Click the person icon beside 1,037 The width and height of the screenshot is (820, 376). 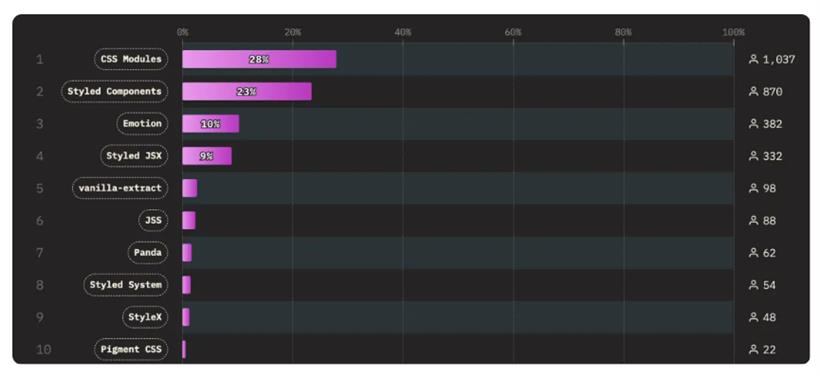click(x=753, y=59)
